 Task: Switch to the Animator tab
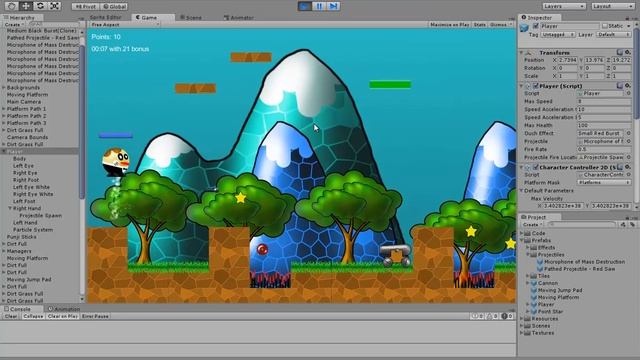click(x=238, y=18)
